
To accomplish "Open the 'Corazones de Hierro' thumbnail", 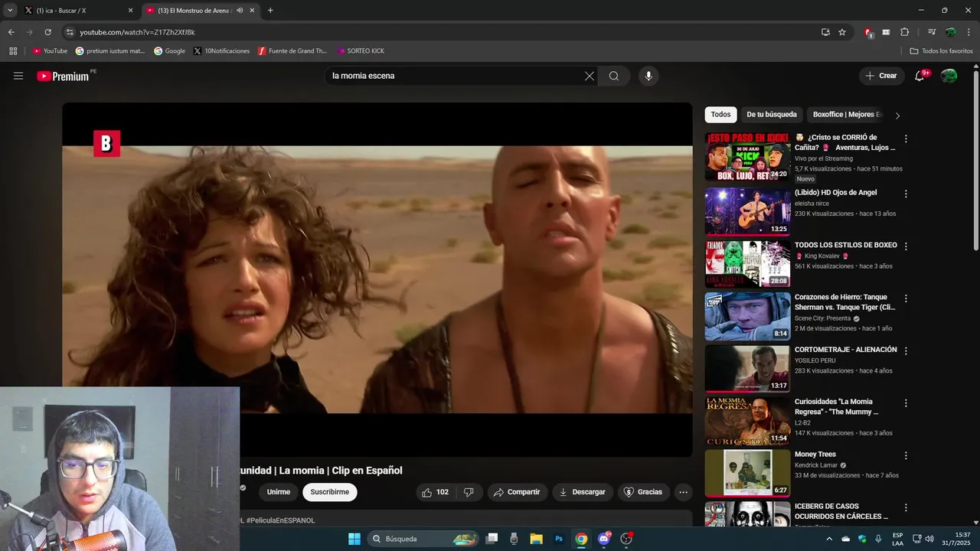I will click(747, 316).
